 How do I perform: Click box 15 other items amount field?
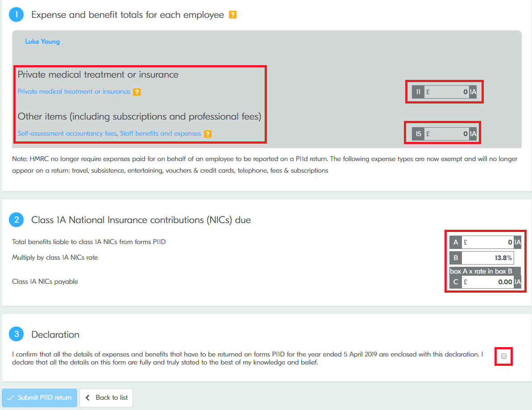click(x=446, y=134)
